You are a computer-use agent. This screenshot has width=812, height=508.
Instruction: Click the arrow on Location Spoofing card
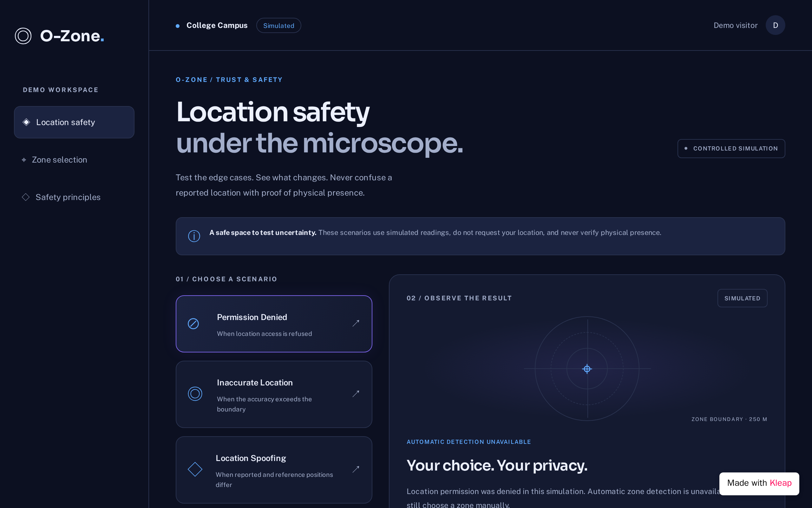click(356, 469)
